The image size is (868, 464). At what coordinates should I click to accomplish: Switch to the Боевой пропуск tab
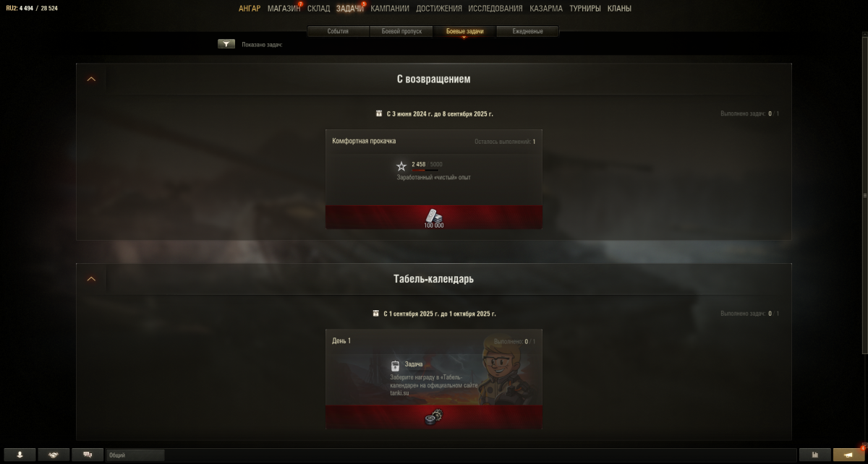(401, 32)
